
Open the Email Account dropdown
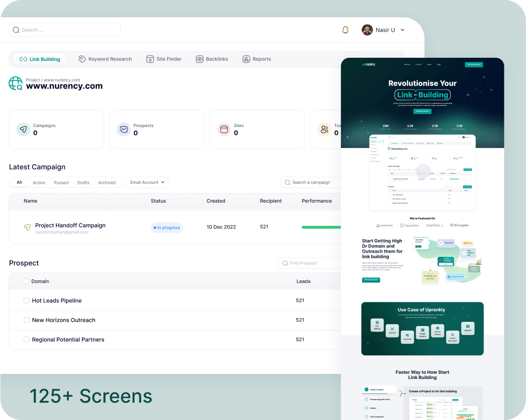[x=147, y=182]
